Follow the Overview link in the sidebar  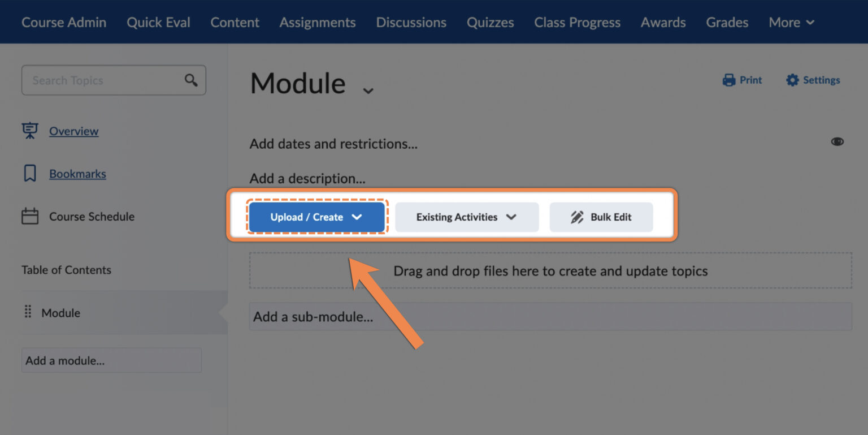73,131
